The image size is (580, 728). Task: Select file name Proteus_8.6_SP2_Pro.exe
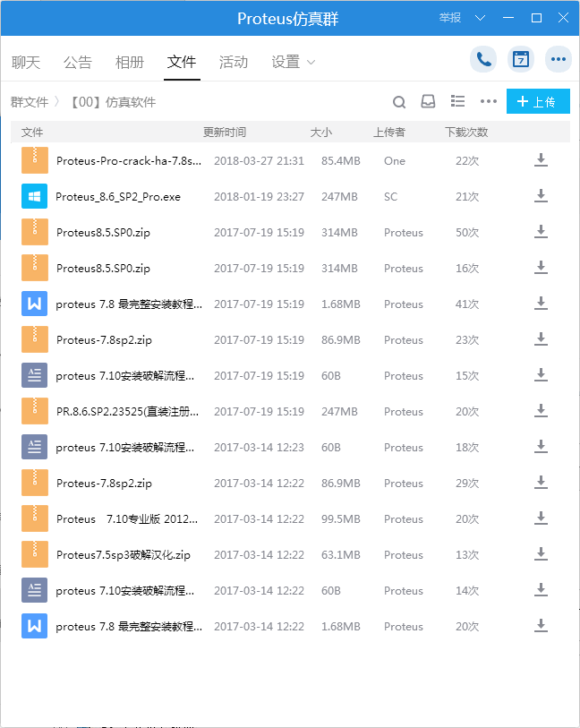[x=118, y=197]
